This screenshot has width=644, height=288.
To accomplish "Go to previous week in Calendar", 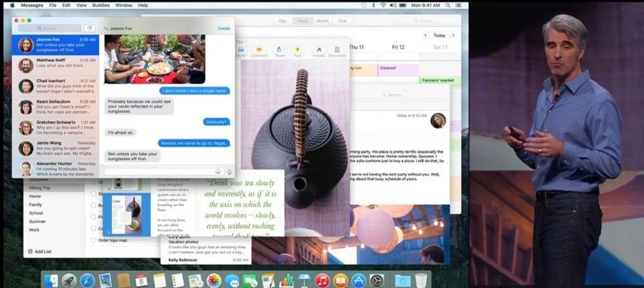I will 426,35.
